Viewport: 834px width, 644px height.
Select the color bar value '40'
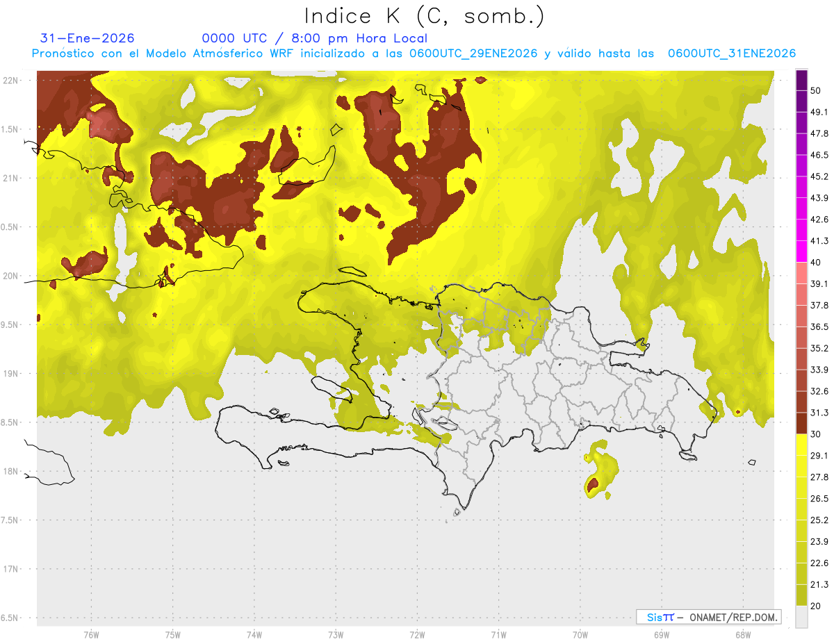click(817, 263)
